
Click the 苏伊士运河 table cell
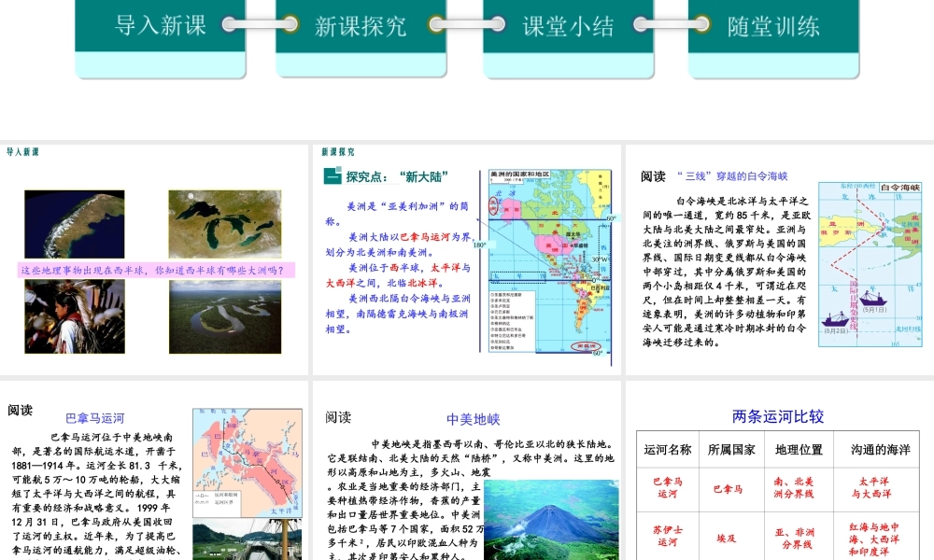coord(668,536)
